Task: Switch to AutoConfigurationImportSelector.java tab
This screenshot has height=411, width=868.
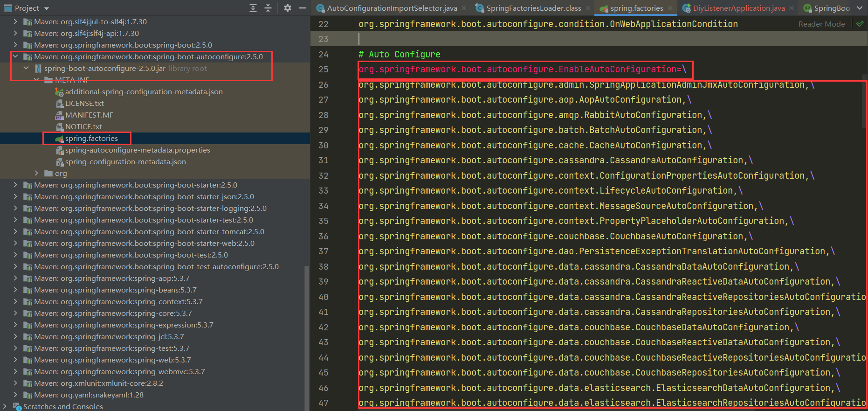Action: click(386, 8)
